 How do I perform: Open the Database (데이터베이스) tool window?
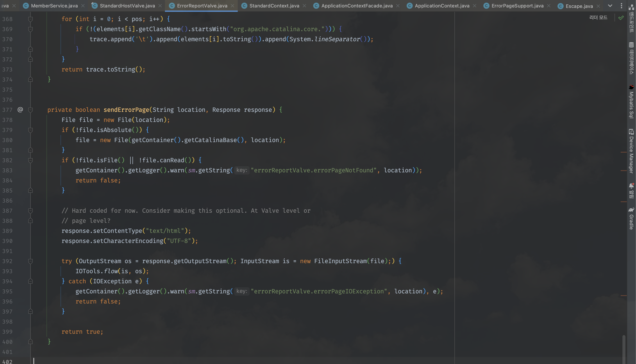tap(631, 59)
